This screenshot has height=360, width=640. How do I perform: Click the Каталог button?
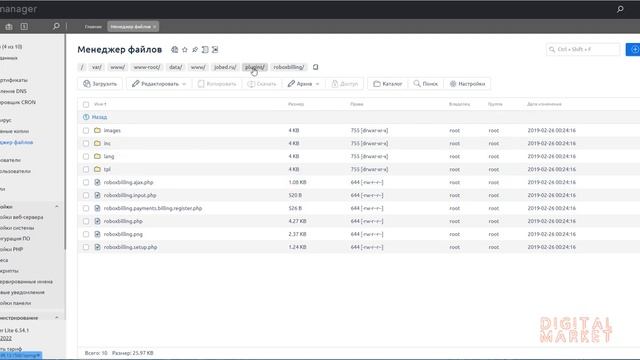(388, 84)
